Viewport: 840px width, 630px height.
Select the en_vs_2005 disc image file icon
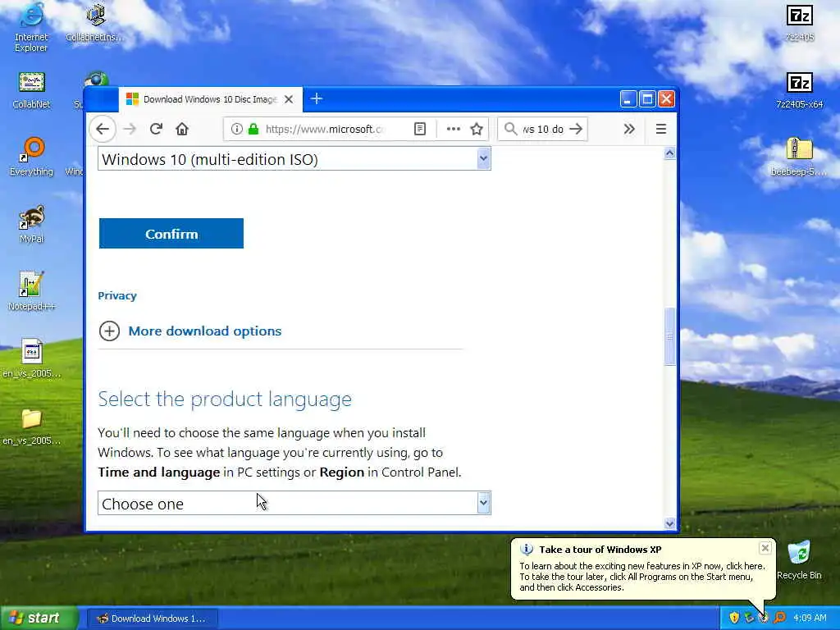click(31, 358)
